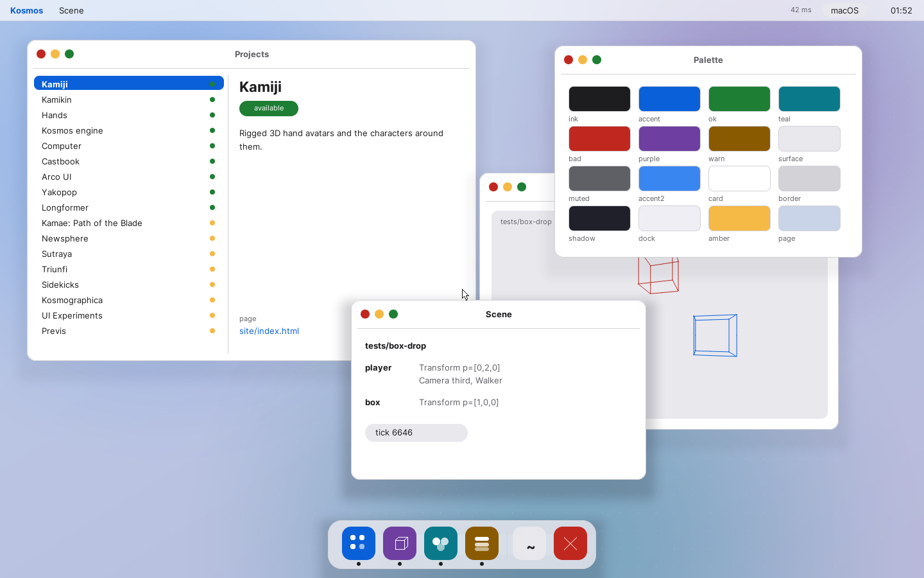
Task: Open the Kosmos menu in menu bar
Action: point(27,10)
